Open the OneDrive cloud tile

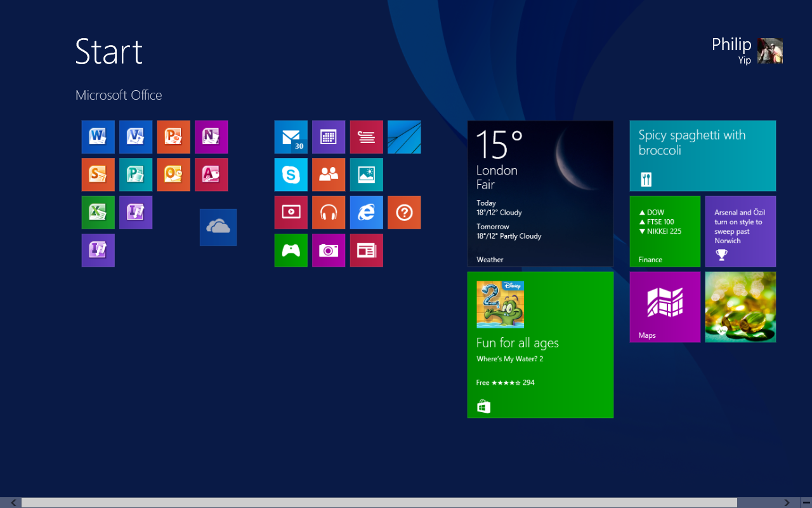[x=218, y=227]
